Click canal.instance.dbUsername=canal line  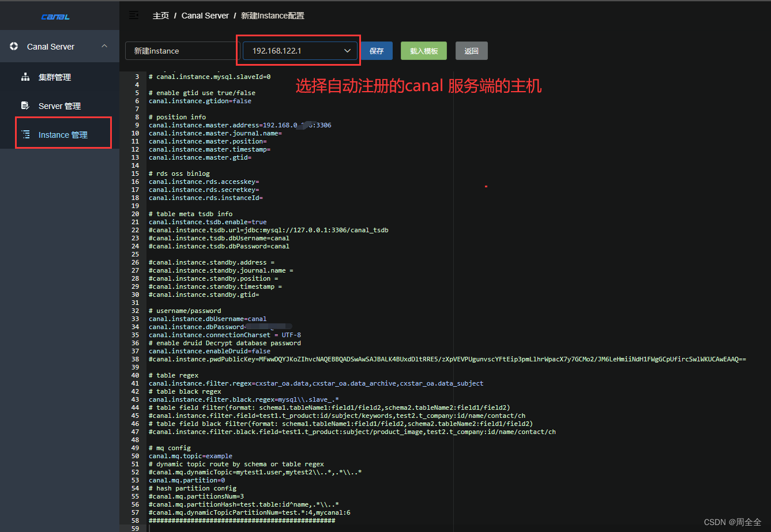[208, 319]
